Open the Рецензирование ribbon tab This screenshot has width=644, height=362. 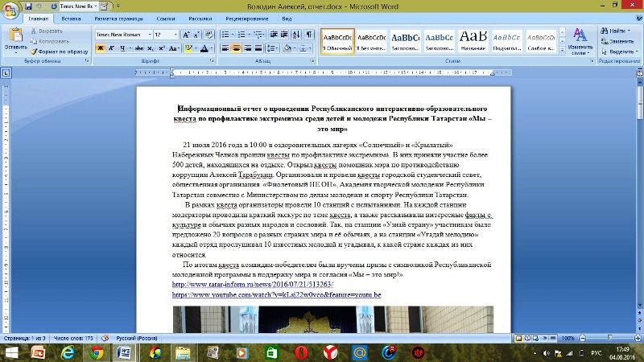point(247,18)
